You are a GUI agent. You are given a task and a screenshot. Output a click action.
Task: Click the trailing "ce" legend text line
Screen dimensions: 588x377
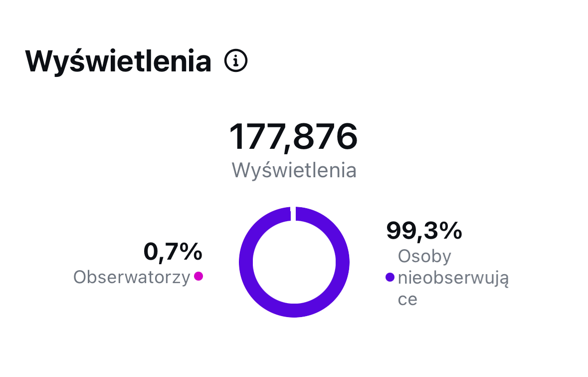click(407, 299)
